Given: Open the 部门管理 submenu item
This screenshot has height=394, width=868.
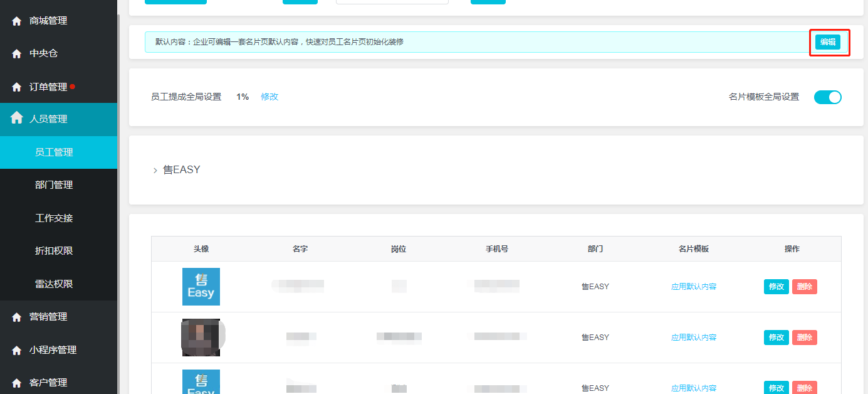Looking at the screenshot, I should click(54, 185).
